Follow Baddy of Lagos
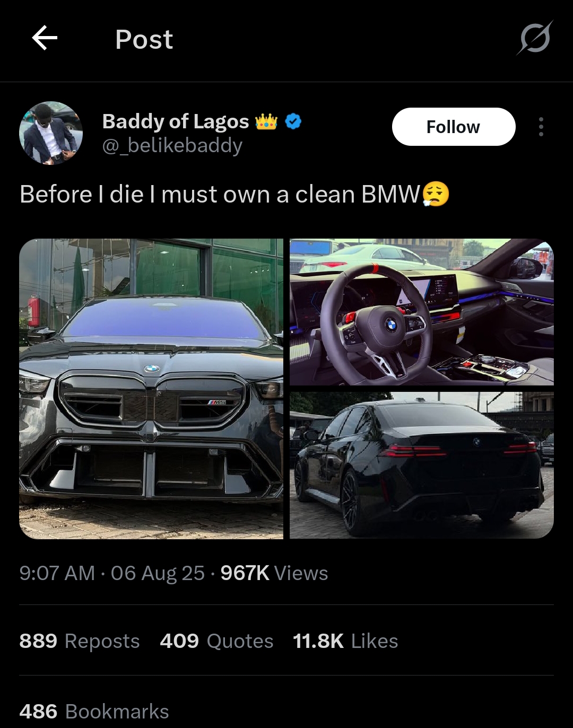Image resolution: width=573 pixels, height=728 pixels. pyautogui.click(x=453, y=127)
